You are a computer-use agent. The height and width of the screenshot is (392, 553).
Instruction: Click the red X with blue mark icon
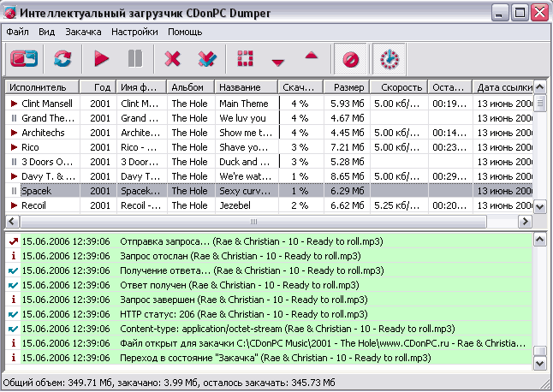pyautogui.click(x=207, y=58)
